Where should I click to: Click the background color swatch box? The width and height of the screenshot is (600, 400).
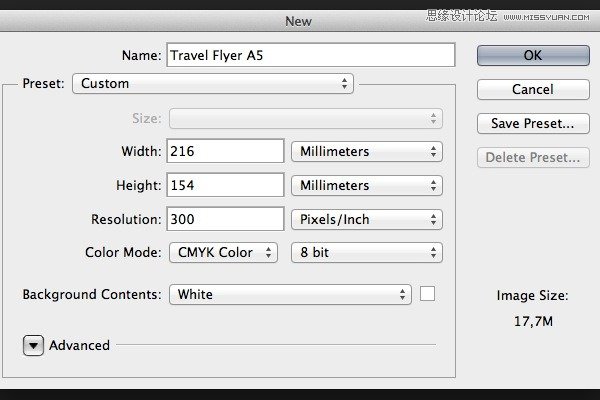428,294
